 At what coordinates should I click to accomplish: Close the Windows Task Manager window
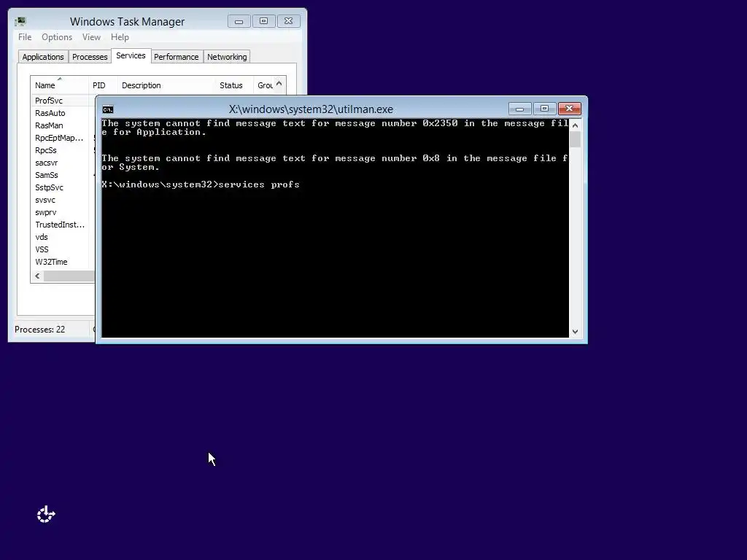(289, 21)
